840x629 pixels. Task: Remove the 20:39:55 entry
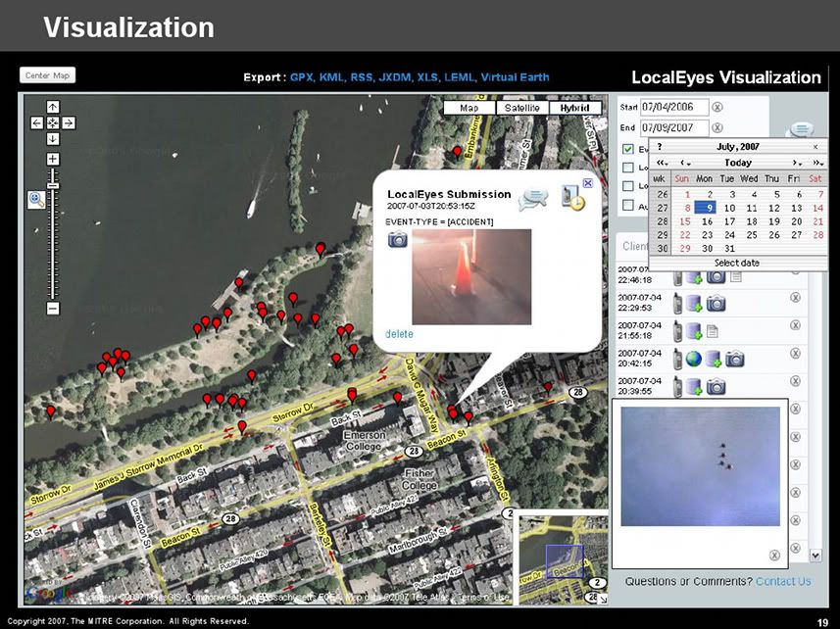(x=796, y=381)
